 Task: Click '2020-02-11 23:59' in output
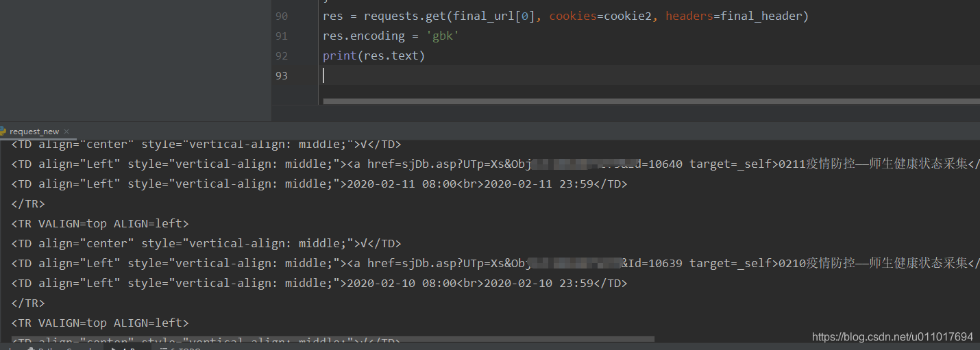tap(539, 184)
